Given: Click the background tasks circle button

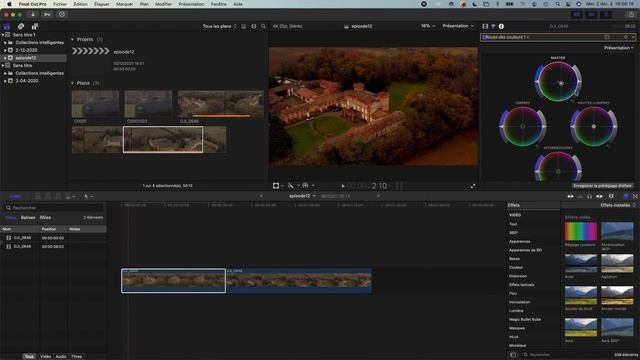Looking at the screenshot, I should click(x=62, y=14).
